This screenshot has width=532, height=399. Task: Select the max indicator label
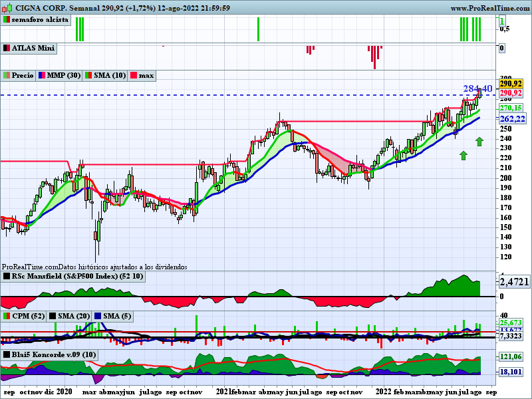146,75
